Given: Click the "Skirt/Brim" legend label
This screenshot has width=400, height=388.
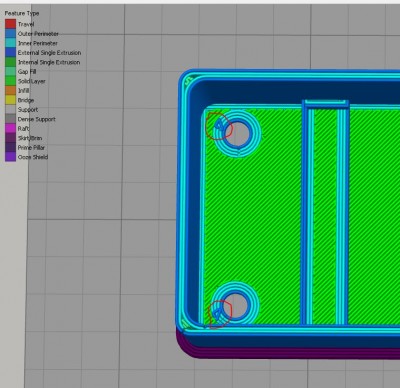Looking at the screenshot, I should pyautogui.click(x=30, y=138).
